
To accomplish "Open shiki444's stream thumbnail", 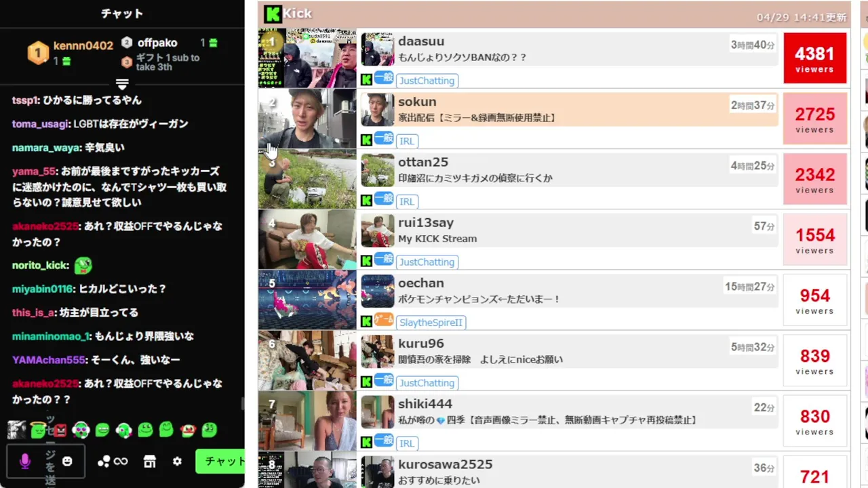I will tap(307, 421).
